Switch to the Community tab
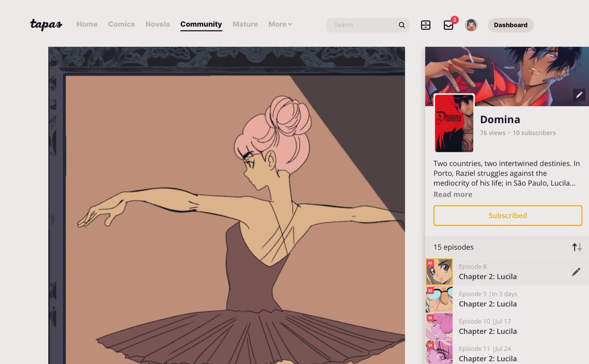589x364 pixels. pyautogui.click(x=201, y=24)
